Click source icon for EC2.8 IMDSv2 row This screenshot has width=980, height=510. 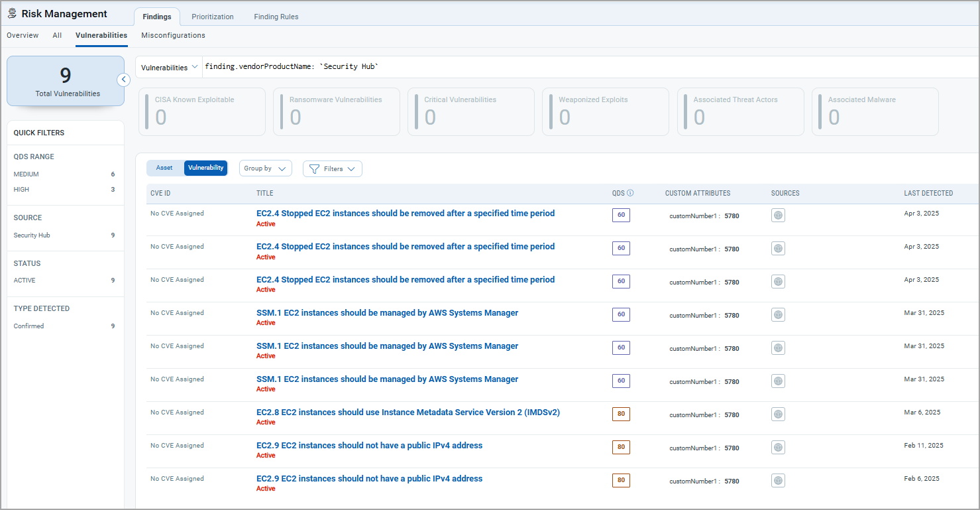coord(778,414)
